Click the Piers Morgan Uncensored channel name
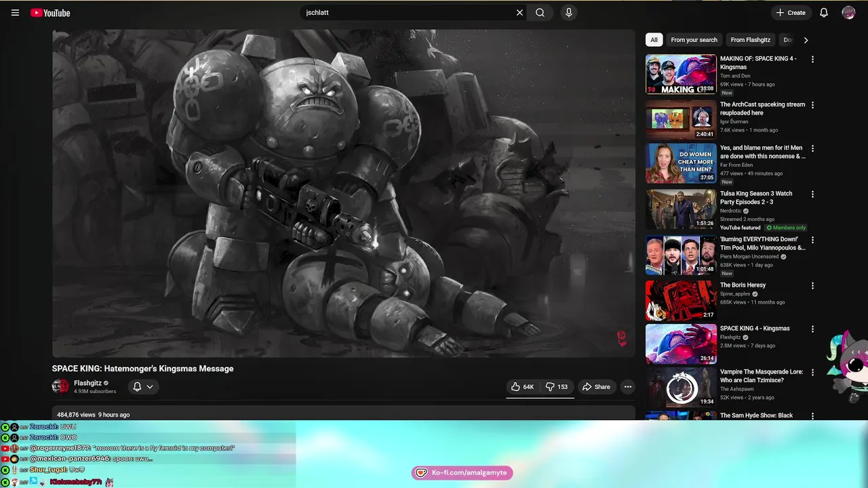 pyautogui.click(x=749, y=257)
